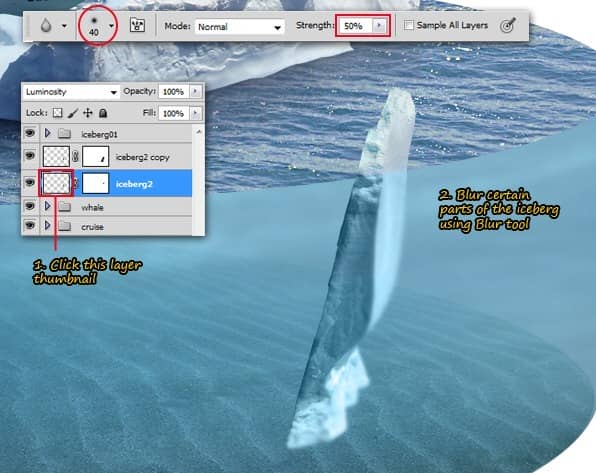Click the brush size 40 preview
This screenshot has width=596, height=473.
(94, 26)
